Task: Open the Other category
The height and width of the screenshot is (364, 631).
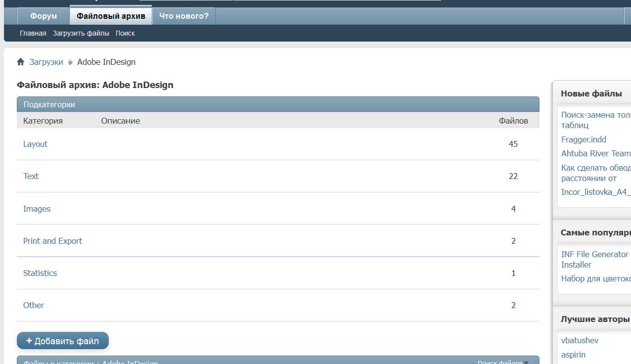Action: (34, 305)
